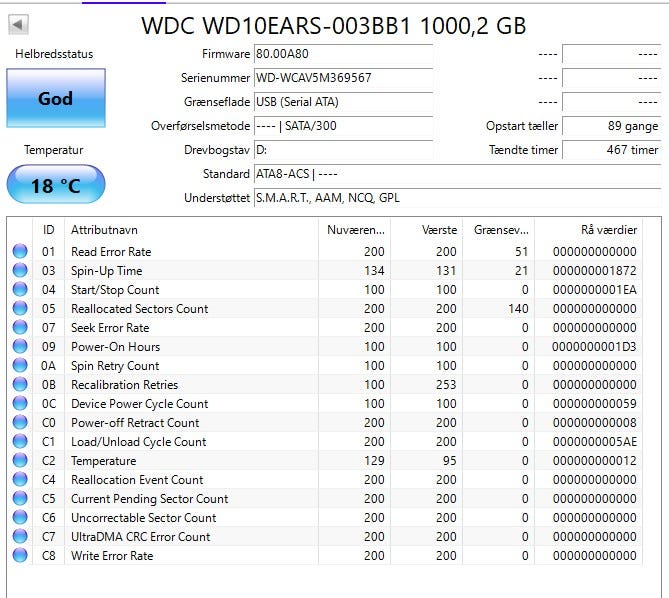This screenshot has height=598, width=669.
Task: Click the status icon for Power-off Retract Count
Action: pos(20,422)
